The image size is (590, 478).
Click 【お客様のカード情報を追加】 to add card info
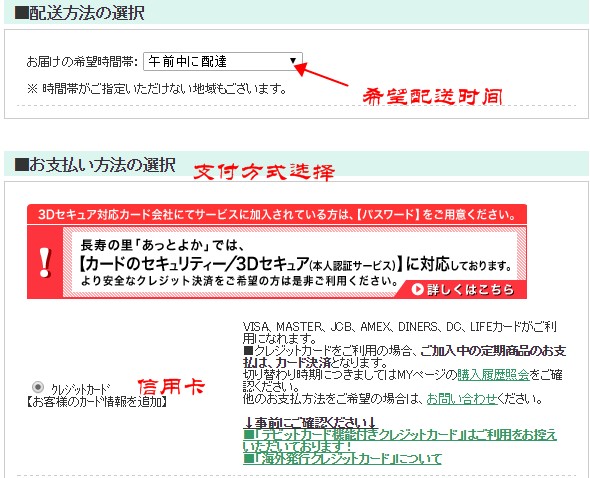click(97, 402)
